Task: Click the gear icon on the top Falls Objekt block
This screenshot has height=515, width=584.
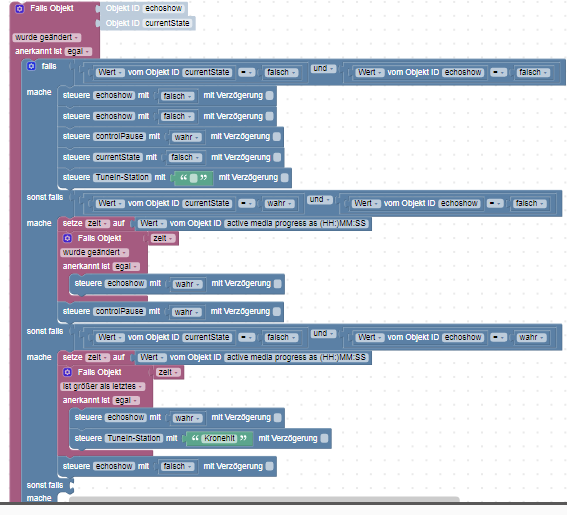Action: [x=20, y=9]
